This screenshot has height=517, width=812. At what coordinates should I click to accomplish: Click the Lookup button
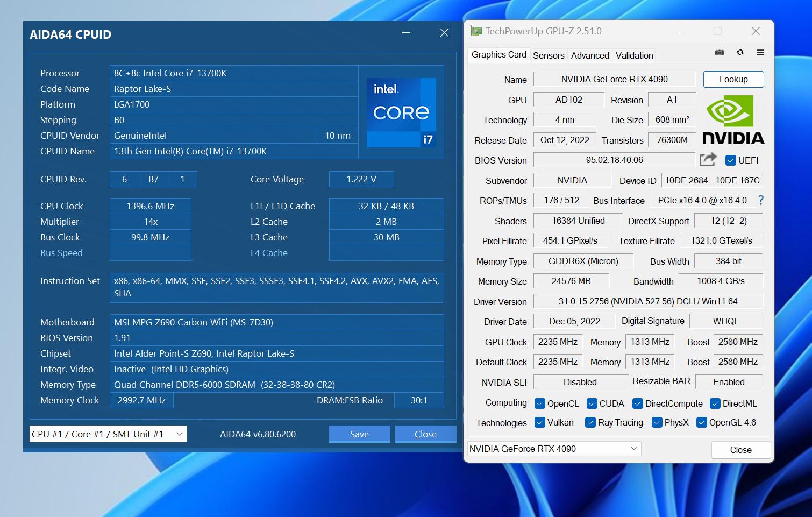pyautogui.click(x=733, y=79)
